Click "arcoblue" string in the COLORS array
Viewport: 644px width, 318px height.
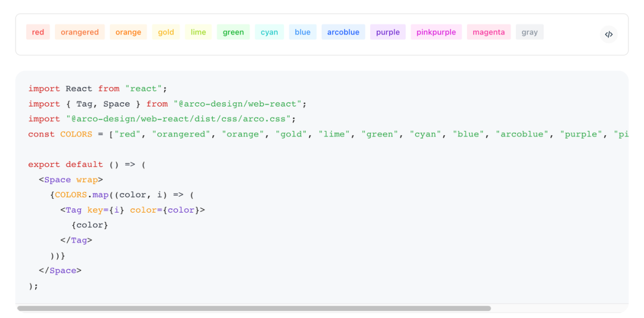tap(523, 134)
